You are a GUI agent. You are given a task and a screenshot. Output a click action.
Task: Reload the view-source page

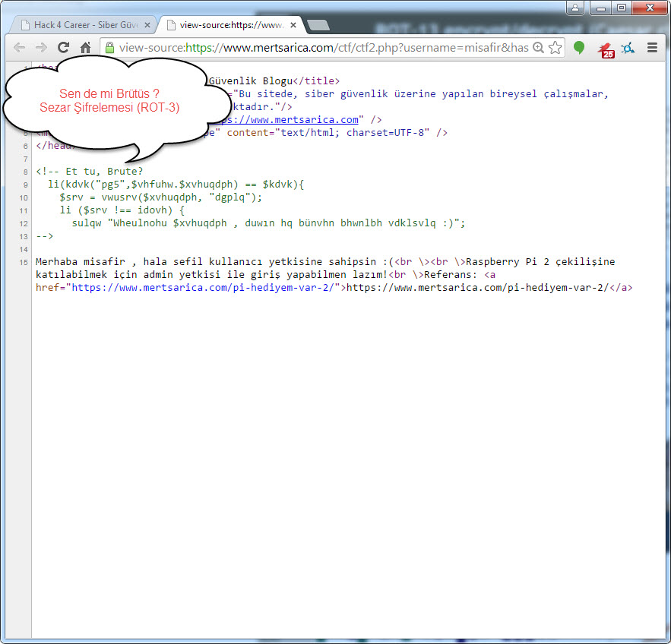(64, 47)
